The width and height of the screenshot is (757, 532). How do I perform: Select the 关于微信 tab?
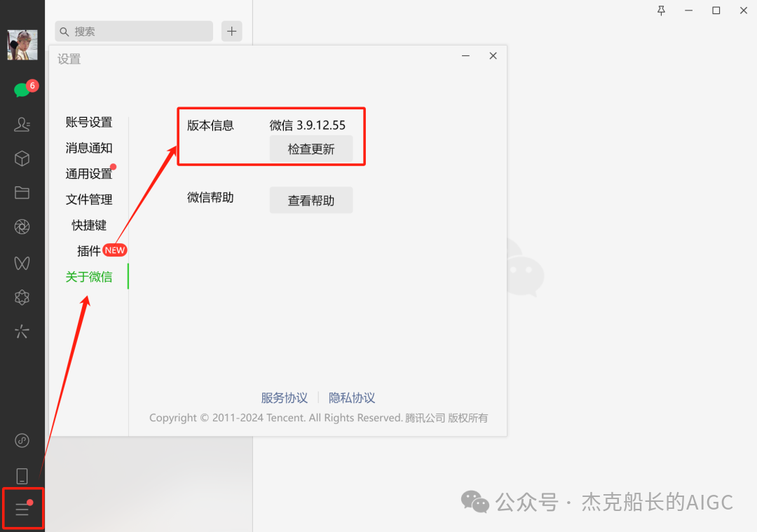[x=89, y=277]
